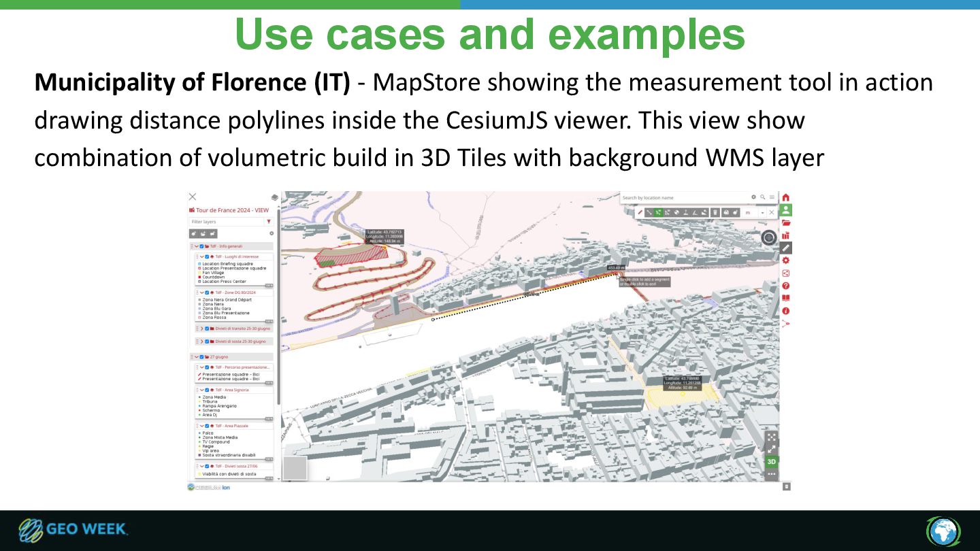Uncheck the 27 giugno group checkbox
980x551 pixels.
click(x=201, y=357)
